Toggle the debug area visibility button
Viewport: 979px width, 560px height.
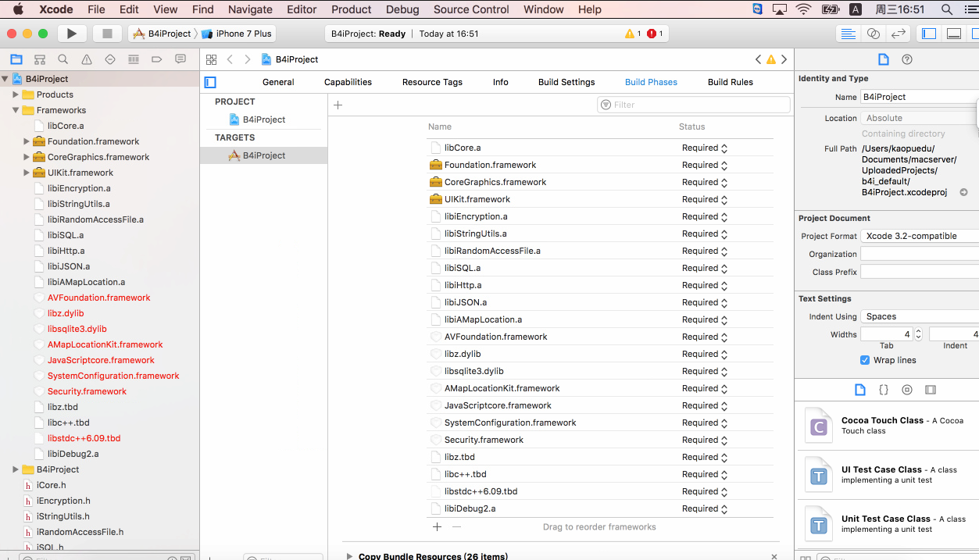coord(954,34)
